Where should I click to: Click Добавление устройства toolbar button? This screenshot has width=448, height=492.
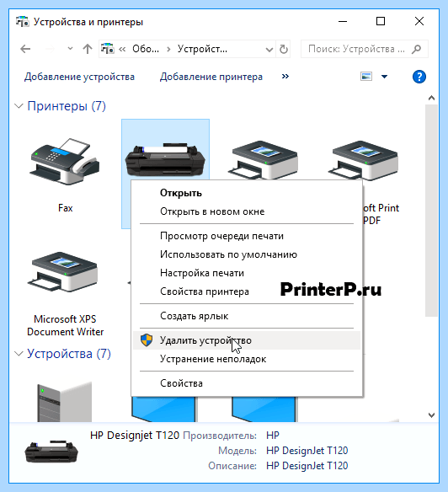[x=79, y=77]
